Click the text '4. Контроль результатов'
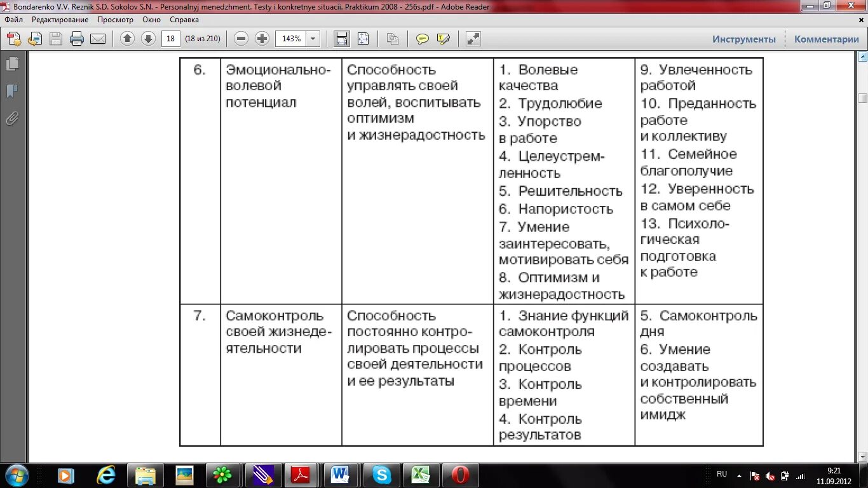This screenshot has width=868, height=488. tap(540, 427)
